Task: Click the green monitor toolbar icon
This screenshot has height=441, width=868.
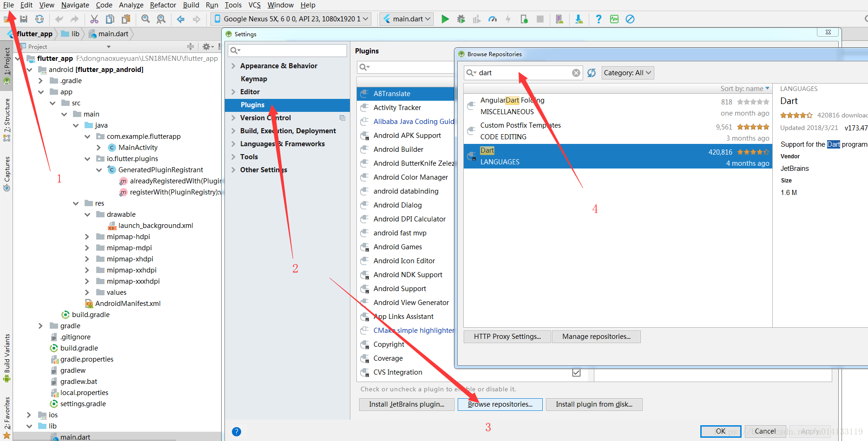Action: (x=614, y=19)
